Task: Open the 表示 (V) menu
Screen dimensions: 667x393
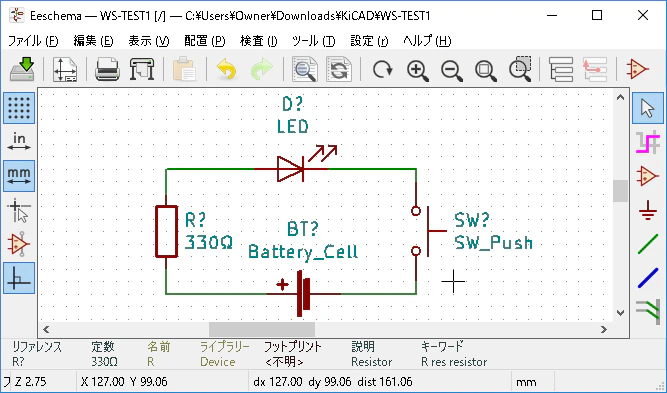Action: (149, 41)
